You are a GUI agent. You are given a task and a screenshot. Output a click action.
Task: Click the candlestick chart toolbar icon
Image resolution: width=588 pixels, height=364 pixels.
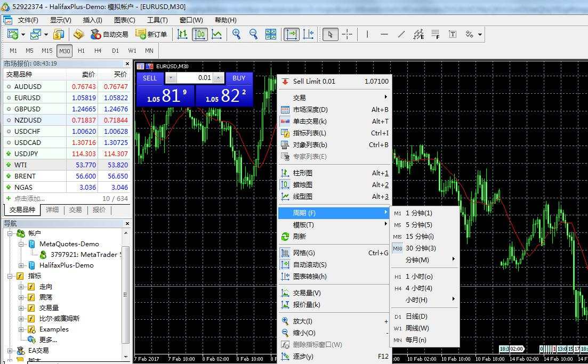[200, 35]
